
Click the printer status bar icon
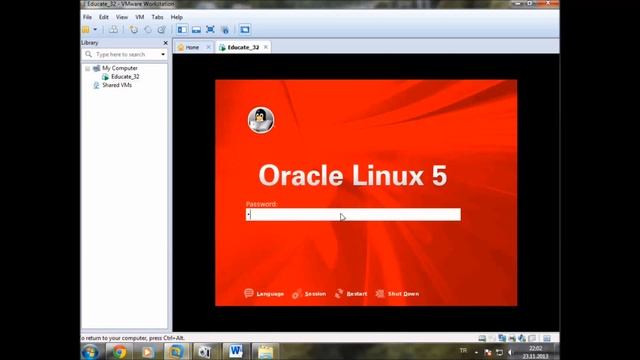[x=512, y=338]
